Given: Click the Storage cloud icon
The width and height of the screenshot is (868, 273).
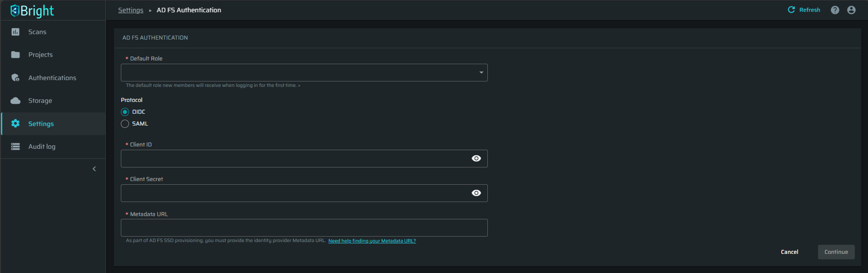Looking at the screenshot, I should click(x=15, y=101).
